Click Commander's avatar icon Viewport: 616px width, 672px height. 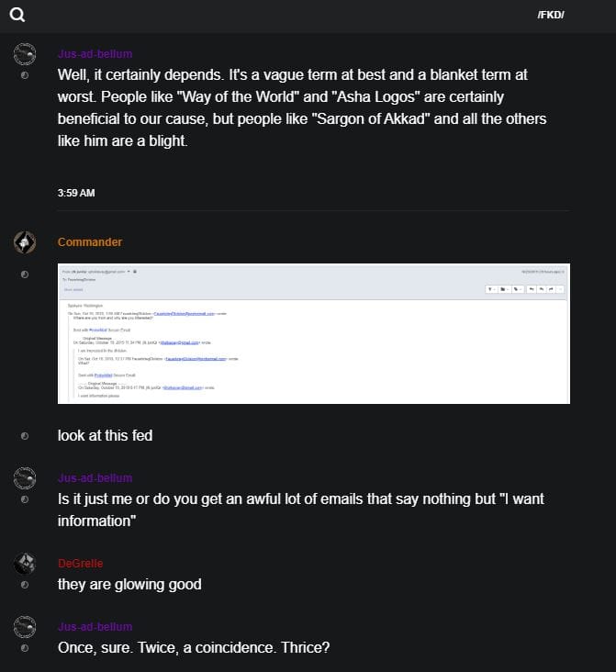25,242
